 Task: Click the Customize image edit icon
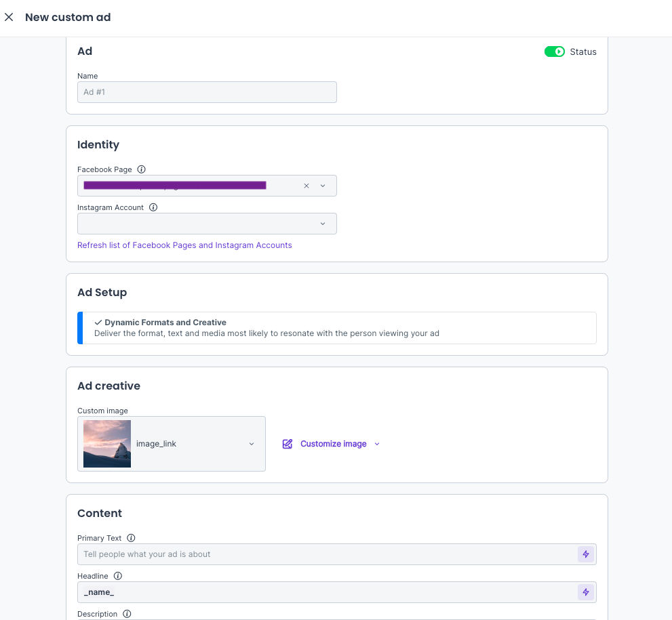288,444
